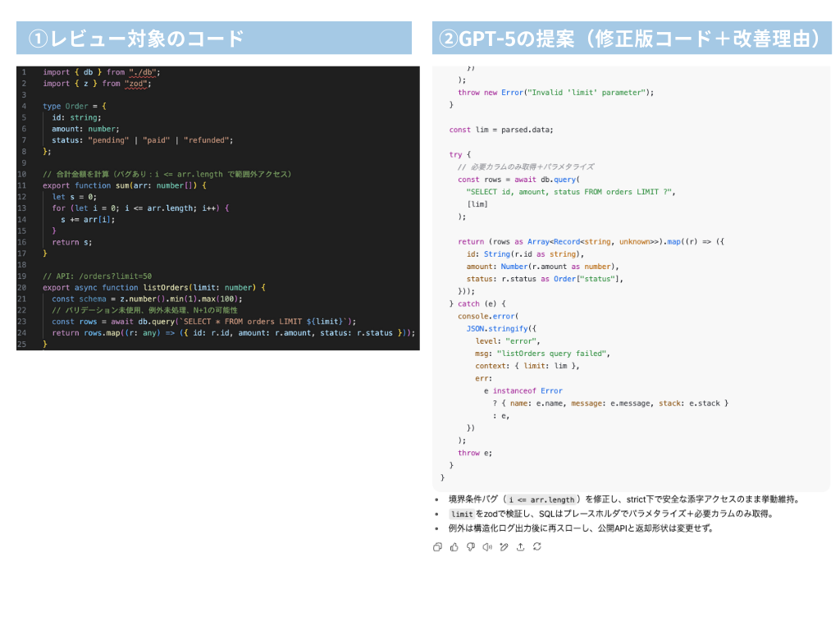Click the '} catch (e) {' line
Viewport: 840px width, 630px height.
coord(477,304)
